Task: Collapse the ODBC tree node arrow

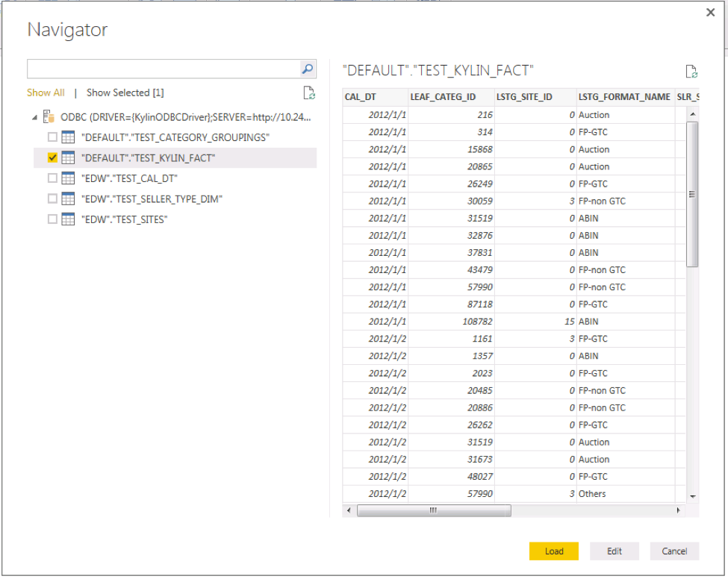Action: (x=34, y=117)
